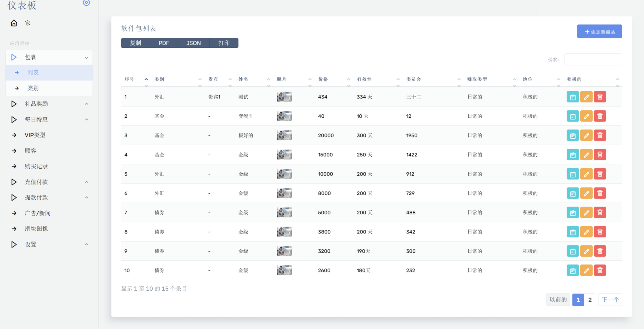The width and height of the screenshot is (644, 329).
Task: Click the 搜索 search input field
Action: pos(593,59)
